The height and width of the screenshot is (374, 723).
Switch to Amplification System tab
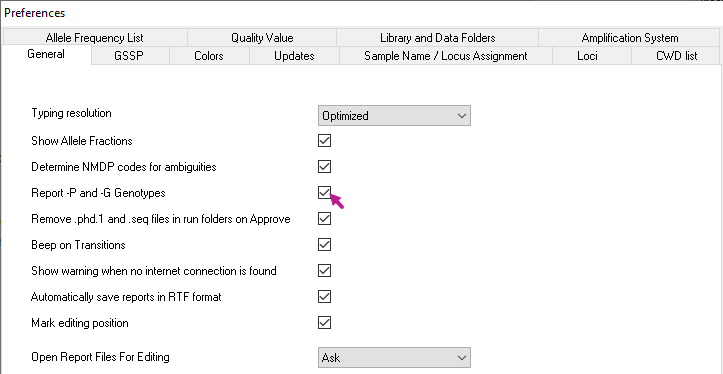629,38
